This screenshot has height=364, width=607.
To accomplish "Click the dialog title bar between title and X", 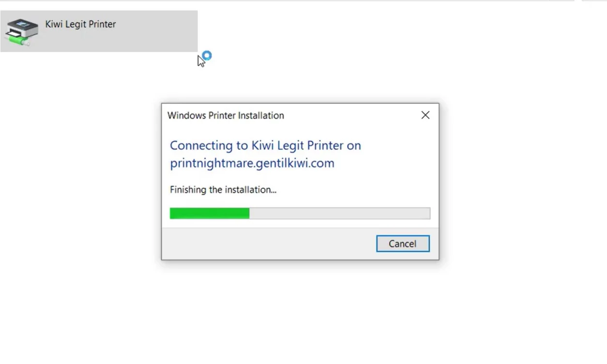I will (x=350, y=115).
